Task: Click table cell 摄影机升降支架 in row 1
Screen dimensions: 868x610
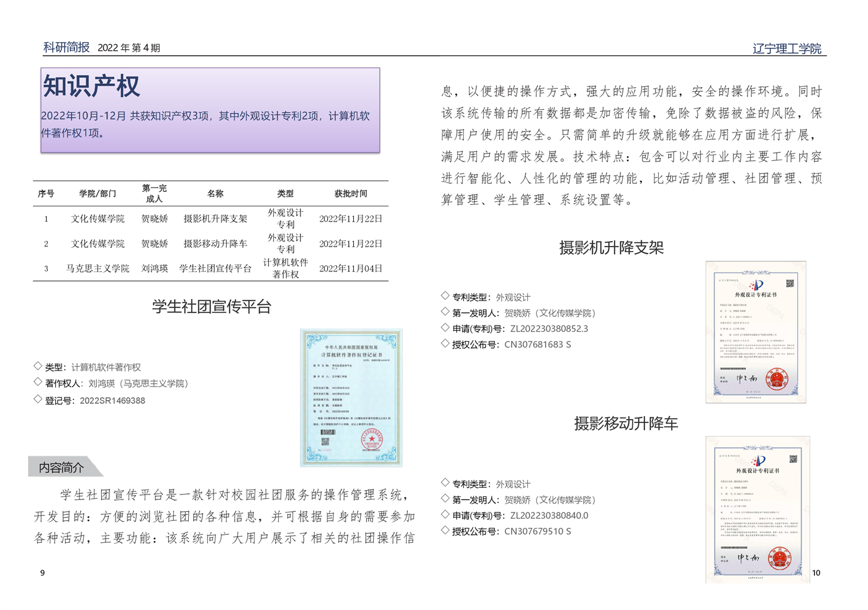Action: (x=215, y=219)
